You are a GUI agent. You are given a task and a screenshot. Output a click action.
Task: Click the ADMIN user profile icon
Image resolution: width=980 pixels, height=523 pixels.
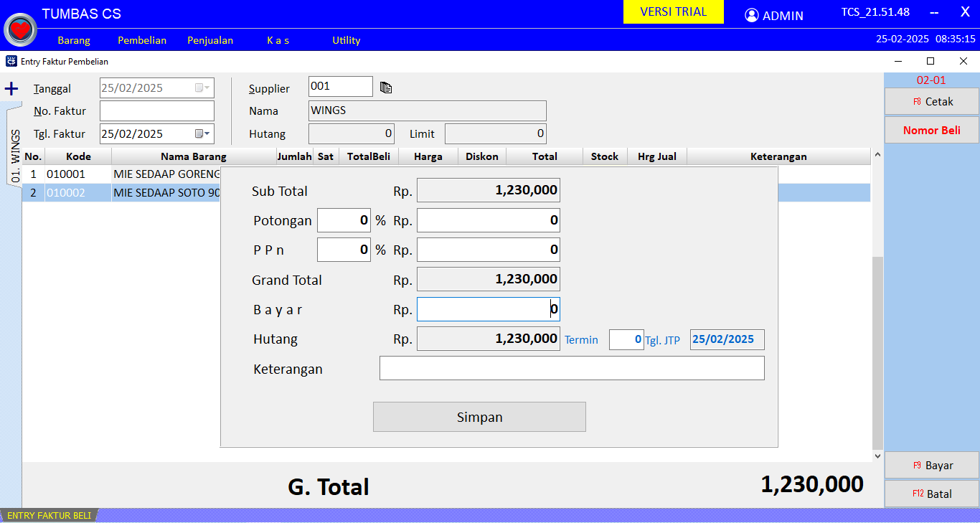751,15
